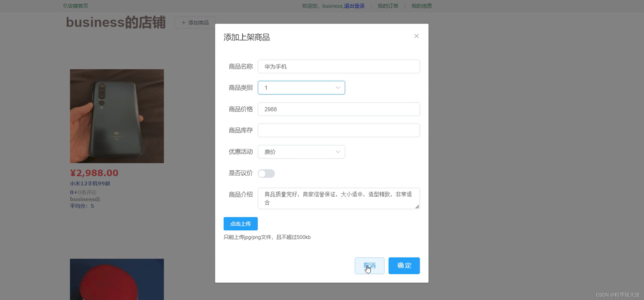Click the 商品类别 dropdown arrow
644x300 pixels.
pyautogui.click(x=338, y=88)
